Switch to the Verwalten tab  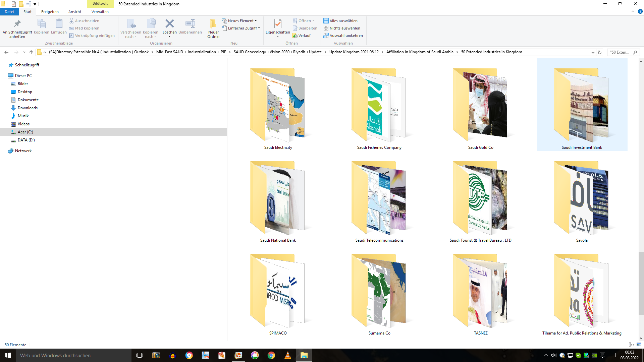click(x=100, y=12)
